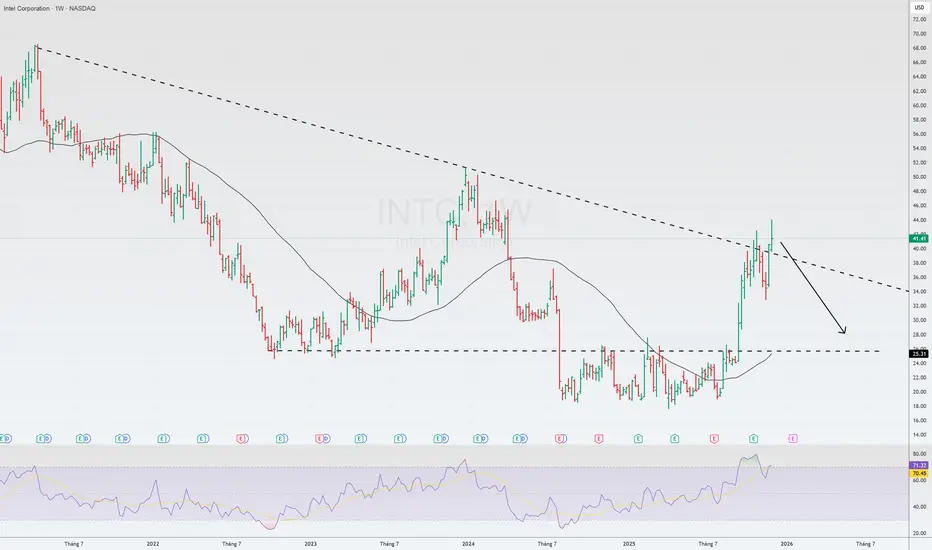The width and height of the screenshot is (932, 550).
Task: Open the purple upcoming earnings marker
Action: 792,439
